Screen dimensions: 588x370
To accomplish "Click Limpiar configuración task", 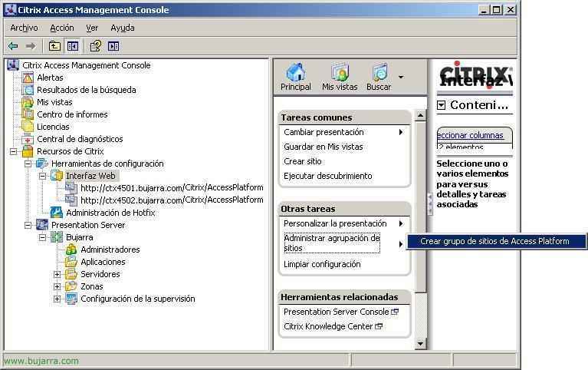I will coord(322,264).
